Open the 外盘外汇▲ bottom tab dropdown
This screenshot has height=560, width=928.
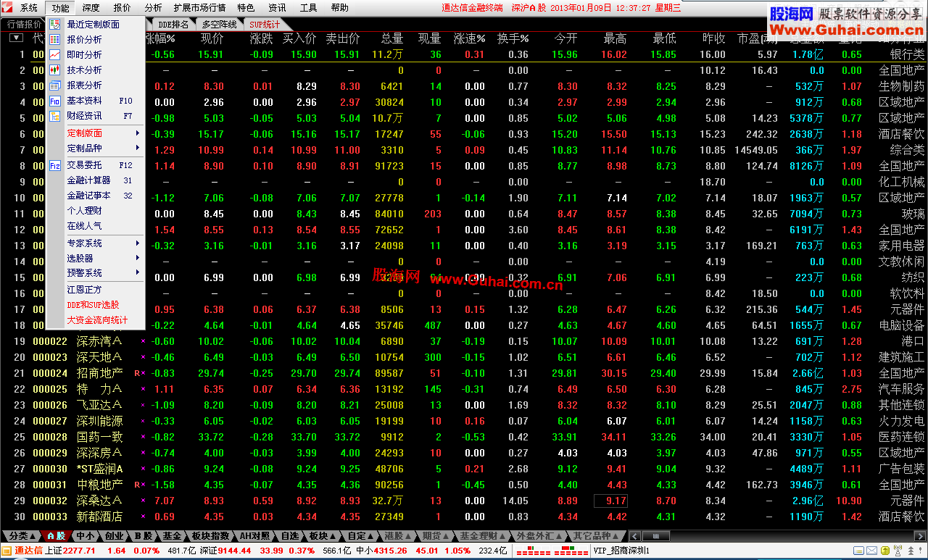tap(537, 537)
